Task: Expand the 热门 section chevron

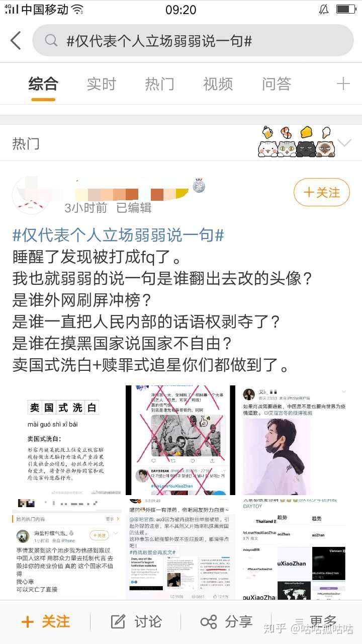Action: [344, 143]
